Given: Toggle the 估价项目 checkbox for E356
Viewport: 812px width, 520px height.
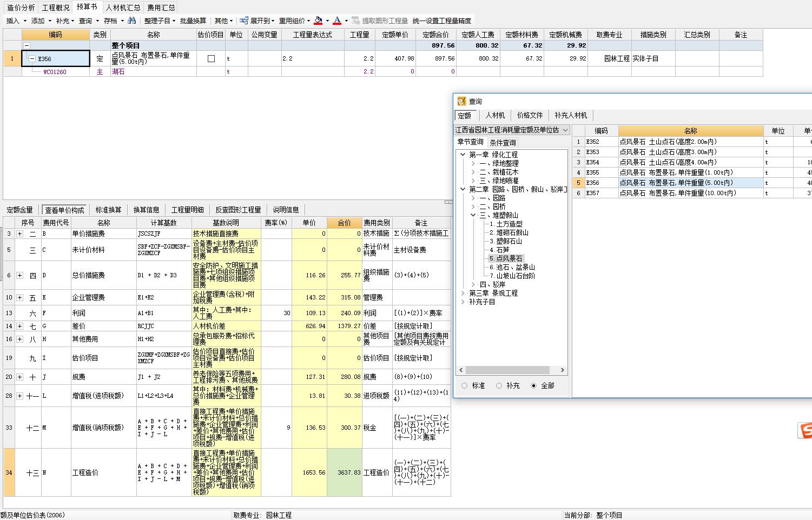Looking at the screenshot, I should (x=211, y=58).
